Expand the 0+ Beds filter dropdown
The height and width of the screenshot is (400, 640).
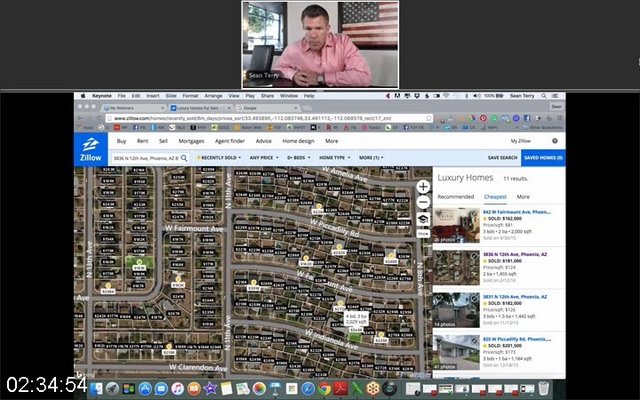[298, 158]
